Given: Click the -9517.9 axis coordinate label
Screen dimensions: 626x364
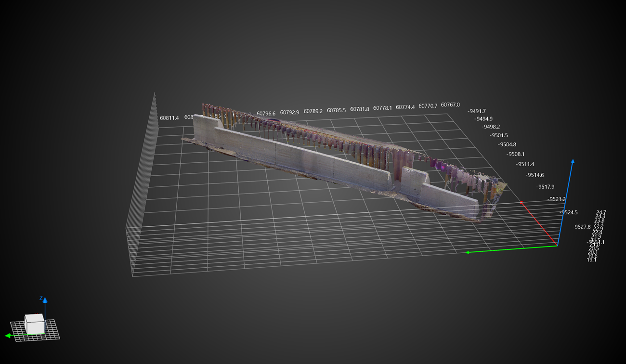Looking at the screenshot, I should (546, 186).
